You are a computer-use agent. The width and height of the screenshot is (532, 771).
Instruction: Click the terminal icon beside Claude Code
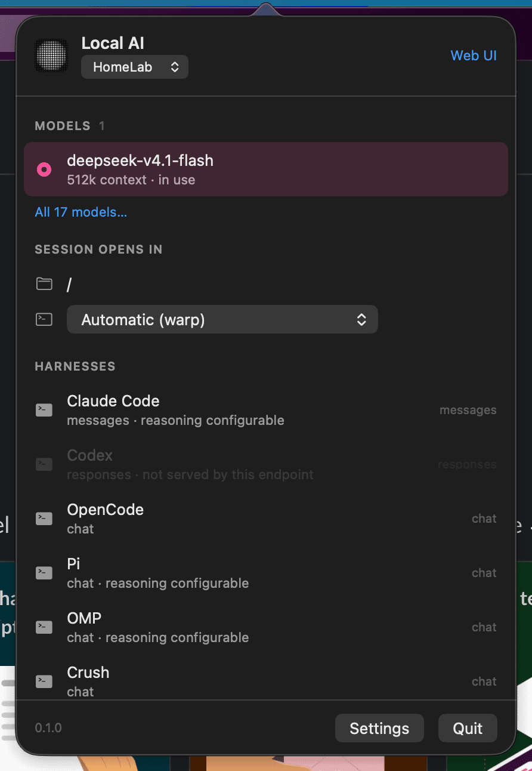[x=44, y=410]
